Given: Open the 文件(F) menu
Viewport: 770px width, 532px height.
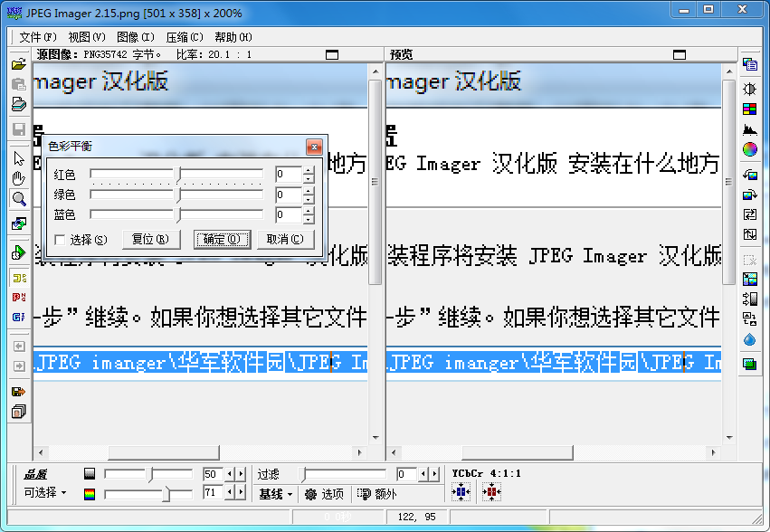Looking at the screenshot, I should [38, 37].
